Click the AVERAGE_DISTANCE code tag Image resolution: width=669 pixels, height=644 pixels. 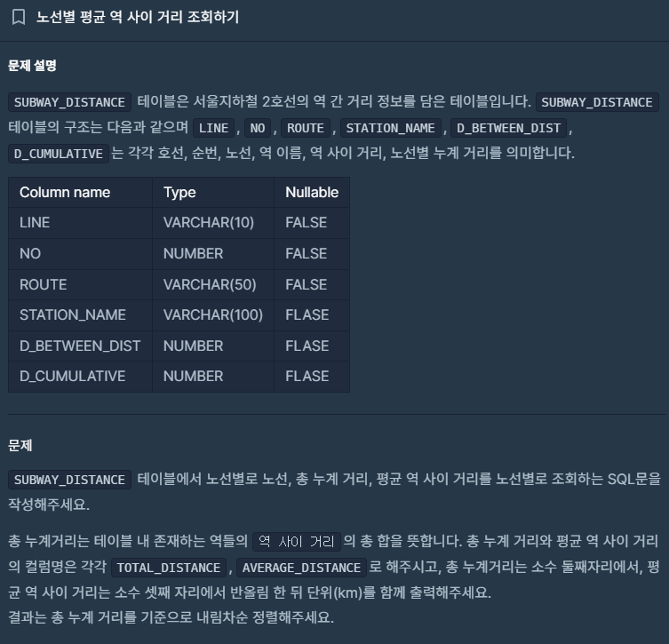coord(302,568)
